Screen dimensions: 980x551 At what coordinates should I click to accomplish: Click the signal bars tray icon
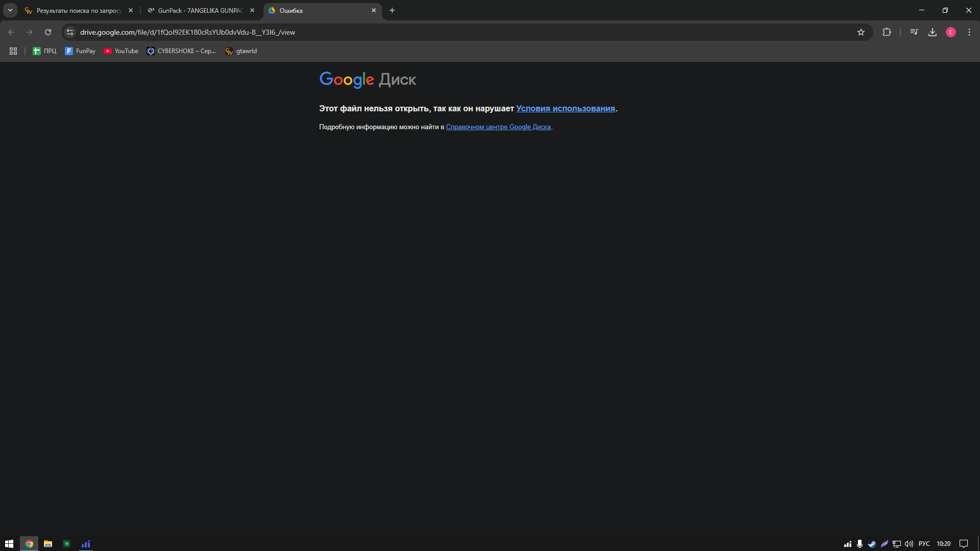point(848,544)
